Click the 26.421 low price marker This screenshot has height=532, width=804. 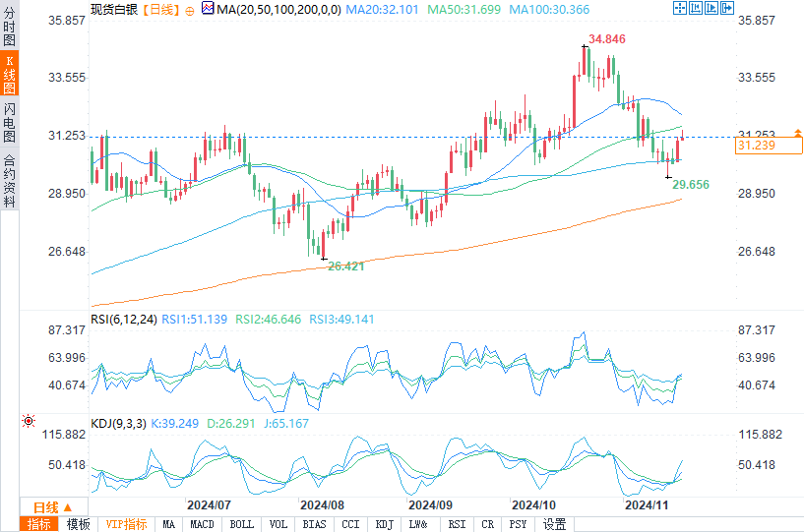[x=346, y=266]
